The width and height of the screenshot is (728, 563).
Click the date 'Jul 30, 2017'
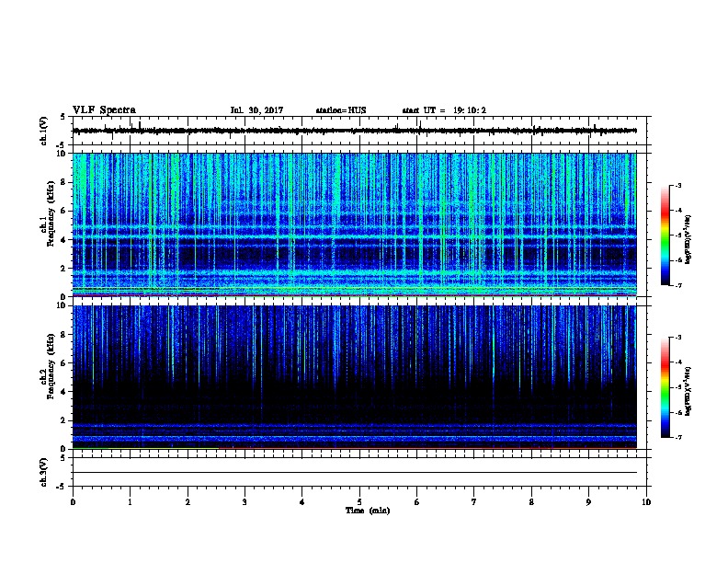pos(256,110)
